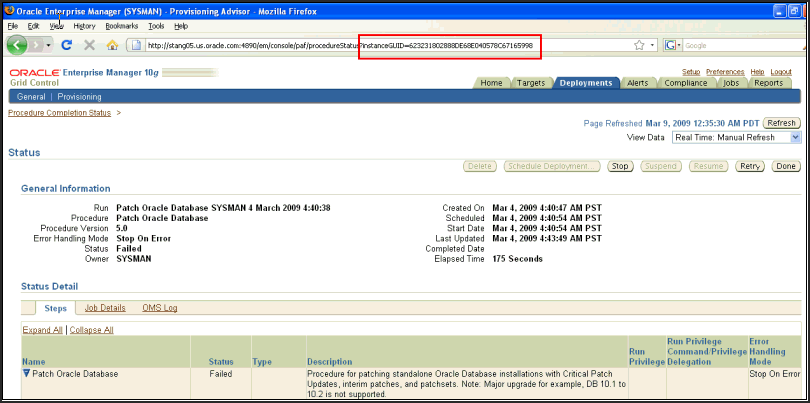Viewport: 810px width, 403px height.
Task: Click the Retry button
Action: 750,166
